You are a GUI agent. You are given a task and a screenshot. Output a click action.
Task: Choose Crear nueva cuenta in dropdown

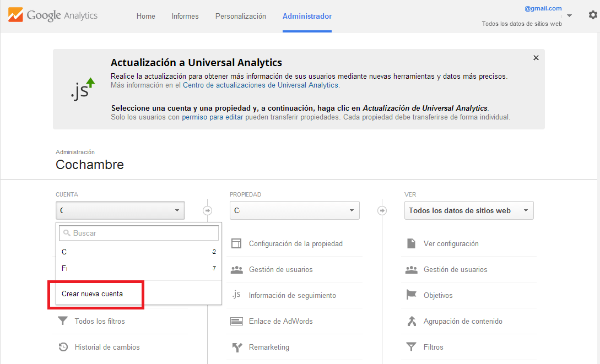pyautogui.click(x=92, y=294)
